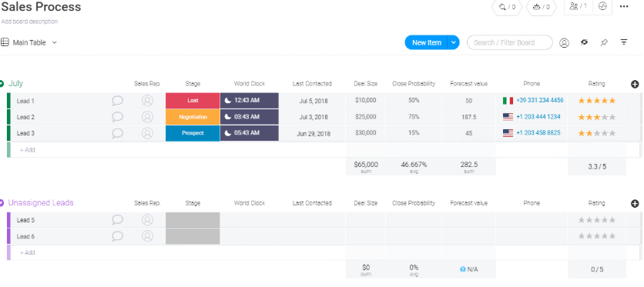Select the 12:43 AM world clock cell

tap(250, 101)
